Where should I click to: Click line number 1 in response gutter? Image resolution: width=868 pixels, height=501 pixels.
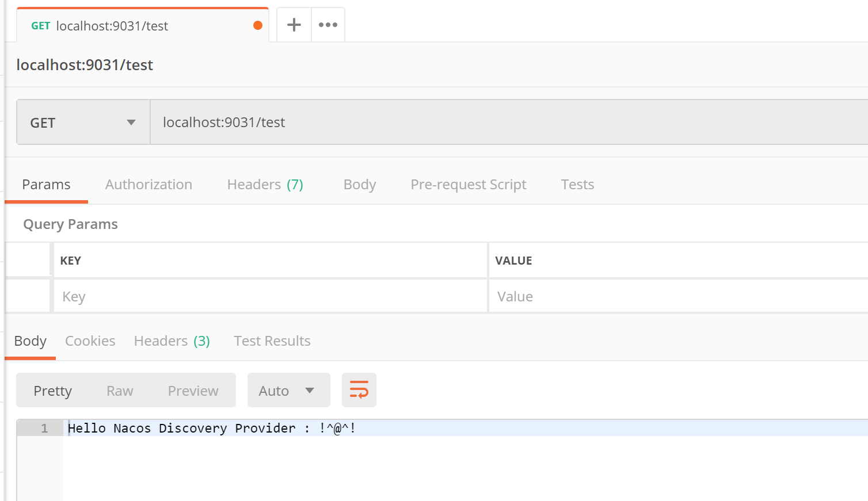click(44, 428)
